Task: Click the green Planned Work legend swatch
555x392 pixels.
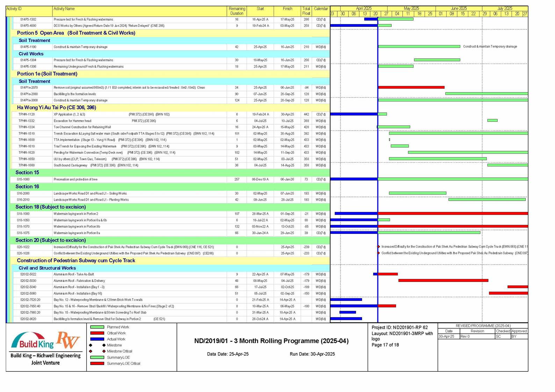Action: point(97,327)
